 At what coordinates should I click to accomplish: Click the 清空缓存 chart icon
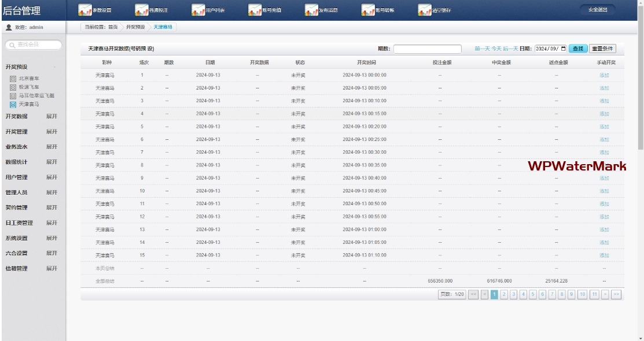point(425,9)
